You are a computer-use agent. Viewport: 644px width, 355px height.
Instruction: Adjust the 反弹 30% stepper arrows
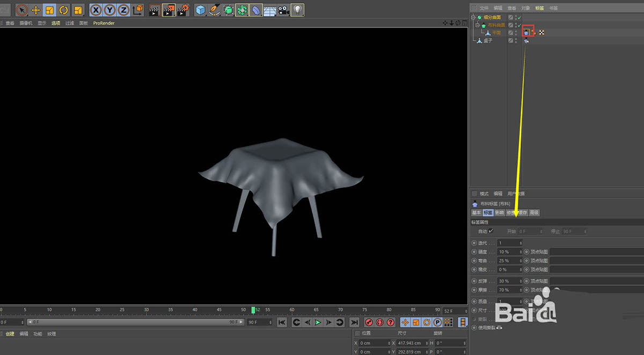[521, 281]
